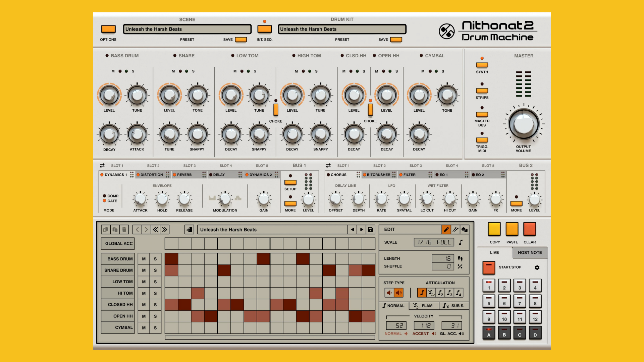644x362 pixels.
Task: Click the Options button
Action: coord(108,29)
